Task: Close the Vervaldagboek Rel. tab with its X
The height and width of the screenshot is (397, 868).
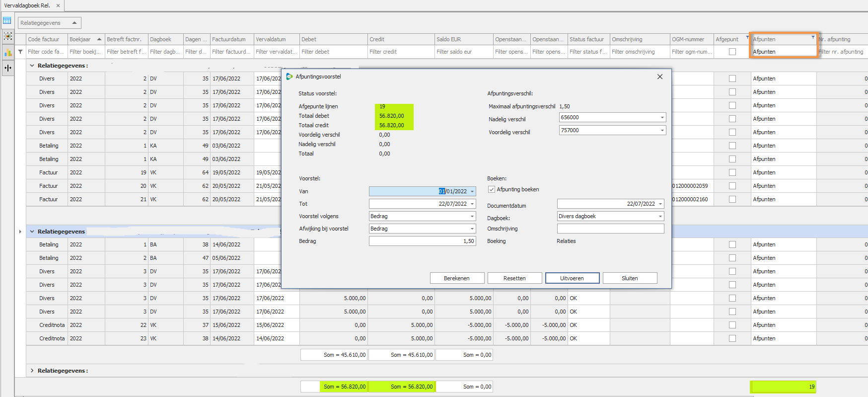Action: [58, 5]
